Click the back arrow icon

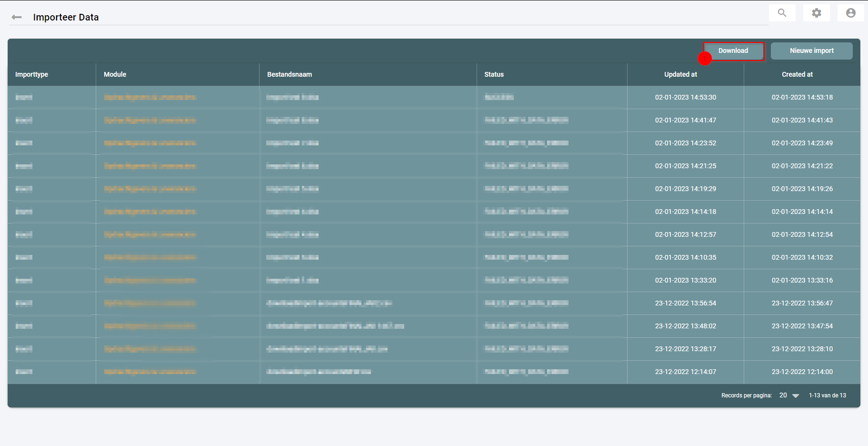tap(17, 17)
